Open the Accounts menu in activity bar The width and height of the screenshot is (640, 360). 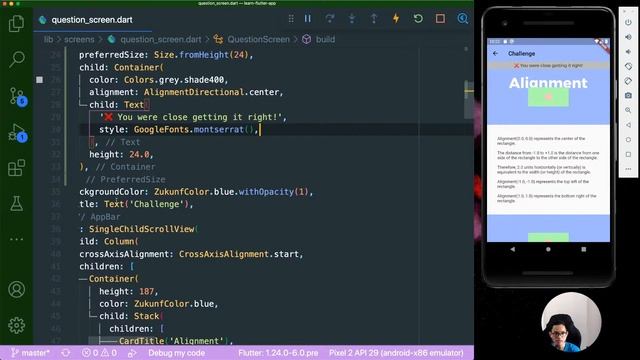[x=16, y=289]
